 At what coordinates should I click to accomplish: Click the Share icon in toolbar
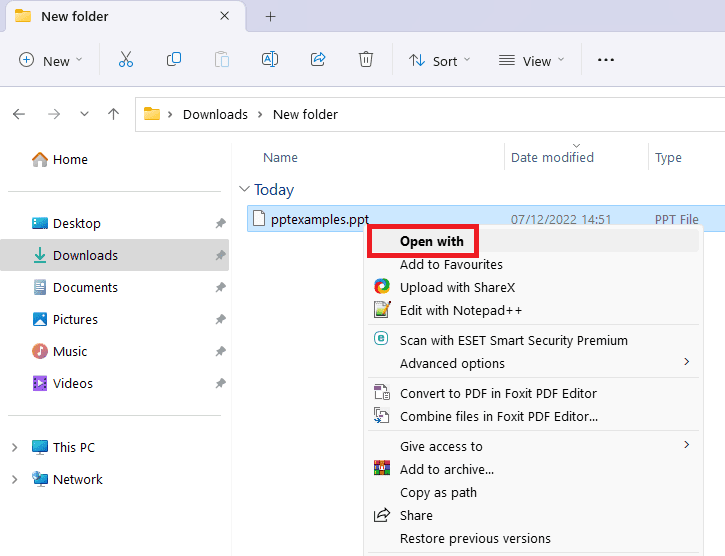318,60
